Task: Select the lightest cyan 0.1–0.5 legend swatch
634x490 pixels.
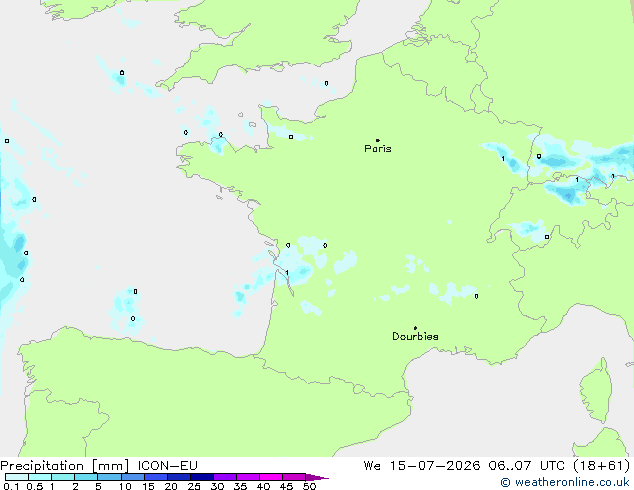Action: (17, 477)
